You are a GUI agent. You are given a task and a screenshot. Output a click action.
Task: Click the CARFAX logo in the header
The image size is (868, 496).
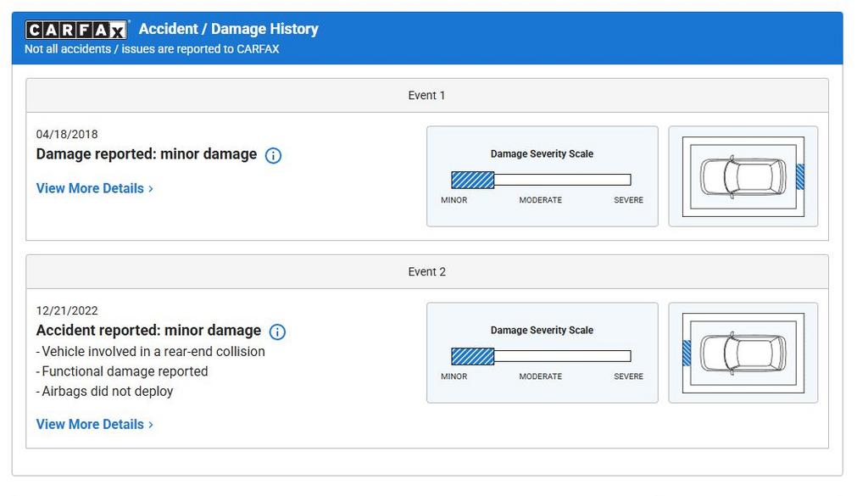tap(77, 30)
